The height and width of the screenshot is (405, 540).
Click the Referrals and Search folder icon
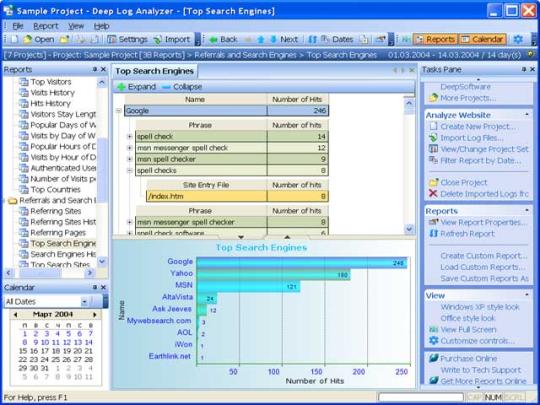point(12,200)
